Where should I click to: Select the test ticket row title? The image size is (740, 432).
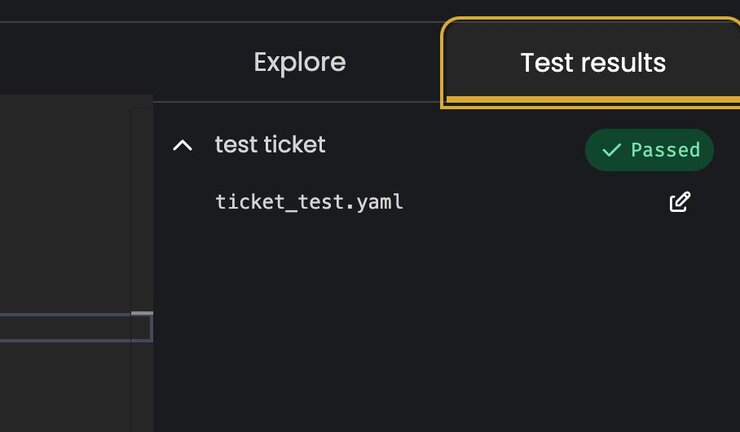(x=270, y=144)
